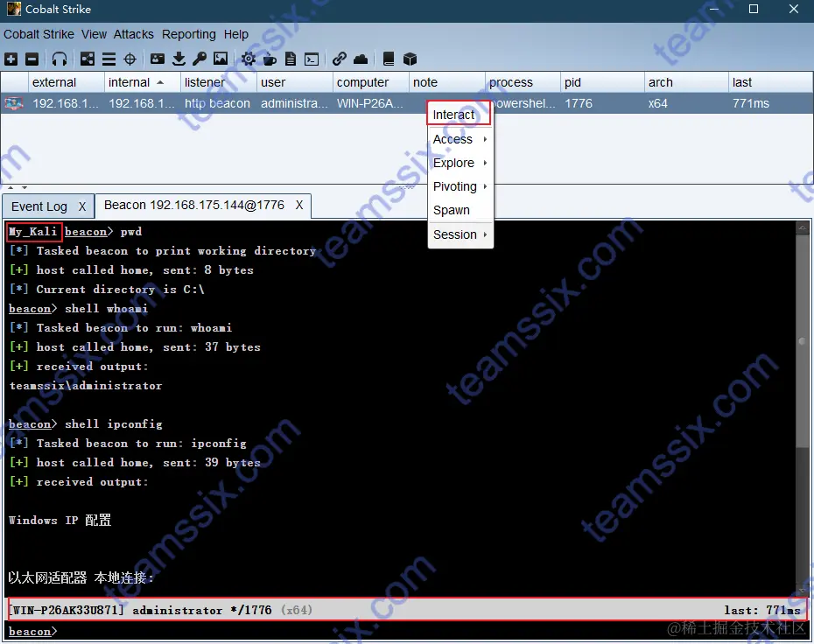Viewport: 814px width, 644px height.
Task: Select the http beacon listener cell
Action: point(218,103)
